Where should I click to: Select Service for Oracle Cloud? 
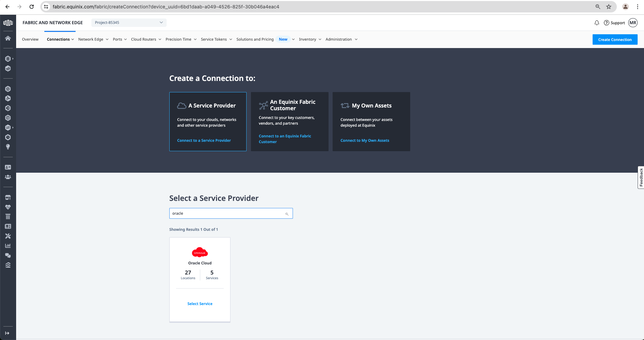click(200, 303)
